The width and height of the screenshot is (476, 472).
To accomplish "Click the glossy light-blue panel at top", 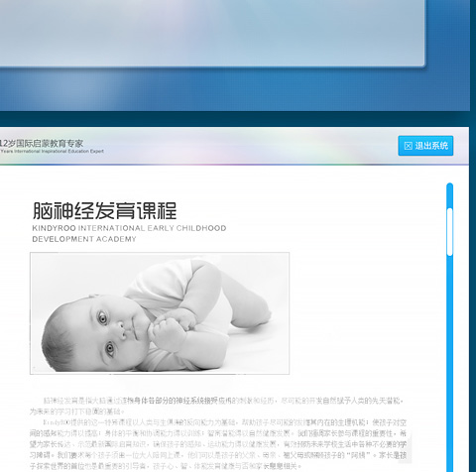I will 211,33.
